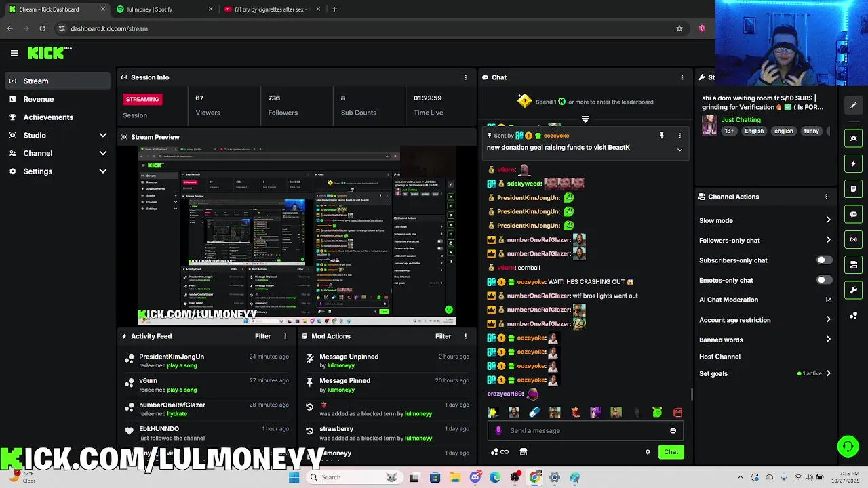The height and width of the screenshot is (488, 868).
Task: Click the shop icon below message box
Action: click(524, 452)
